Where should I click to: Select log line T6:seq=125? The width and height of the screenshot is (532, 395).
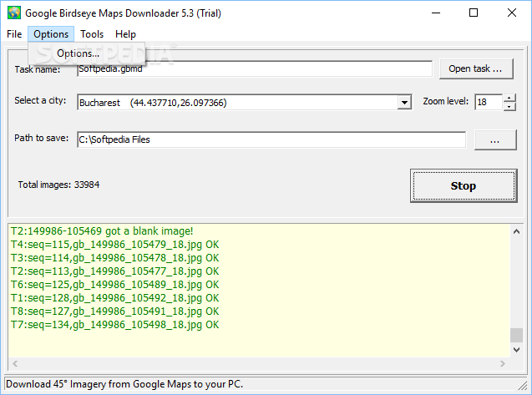click(114, 285)
